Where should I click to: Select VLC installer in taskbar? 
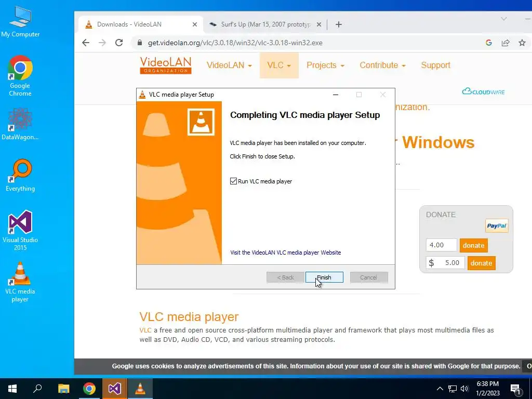[x=140, y=389]
